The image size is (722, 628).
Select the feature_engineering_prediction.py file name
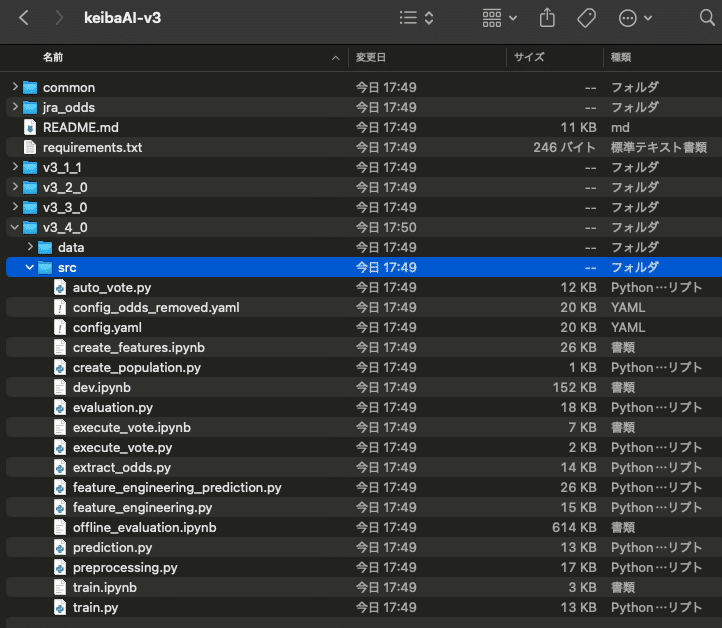click(x=177, y=488)
